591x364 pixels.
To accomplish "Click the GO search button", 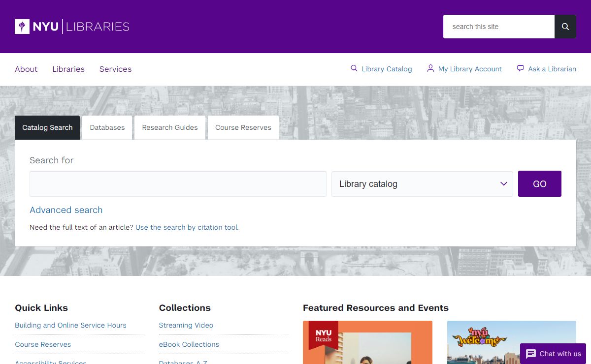I will [x=540, y=184].
